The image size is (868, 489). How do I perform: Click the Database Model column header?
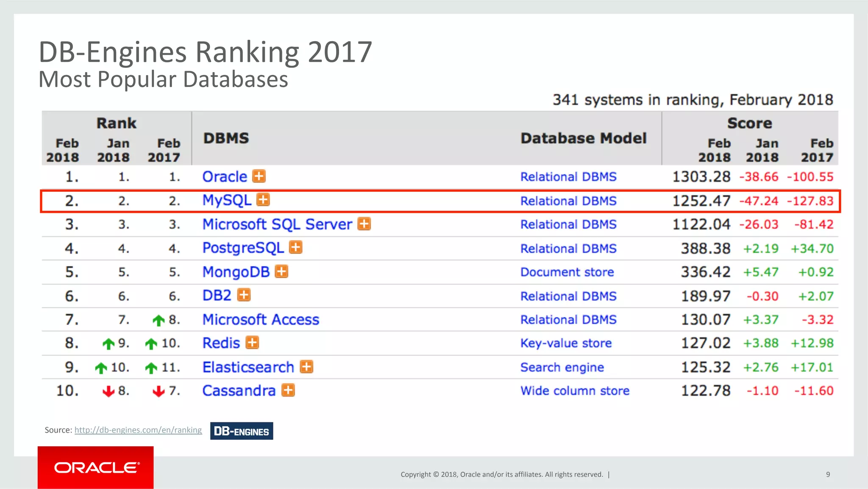click(x=584, y=138)
